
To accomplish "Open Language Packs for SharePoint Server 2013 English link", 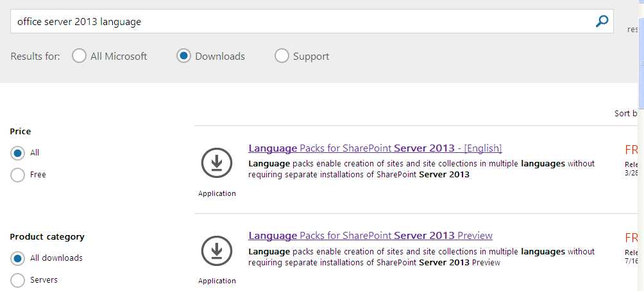I will (375, 148).
